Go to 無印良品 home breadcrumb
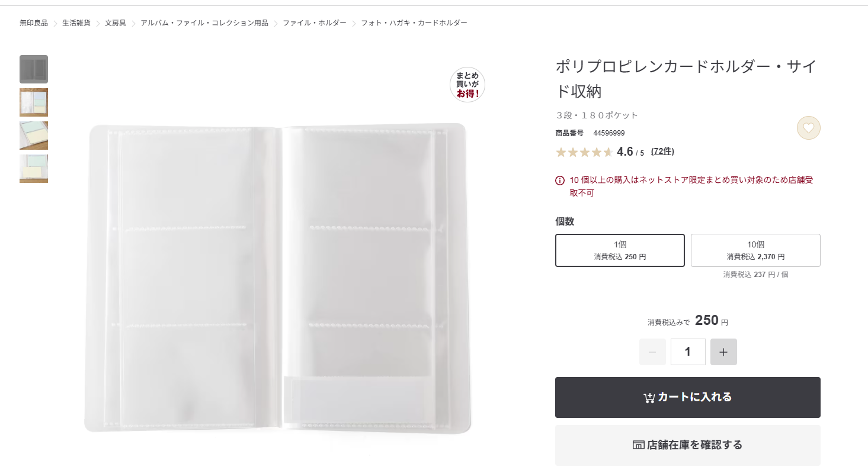 click(34, 23)
